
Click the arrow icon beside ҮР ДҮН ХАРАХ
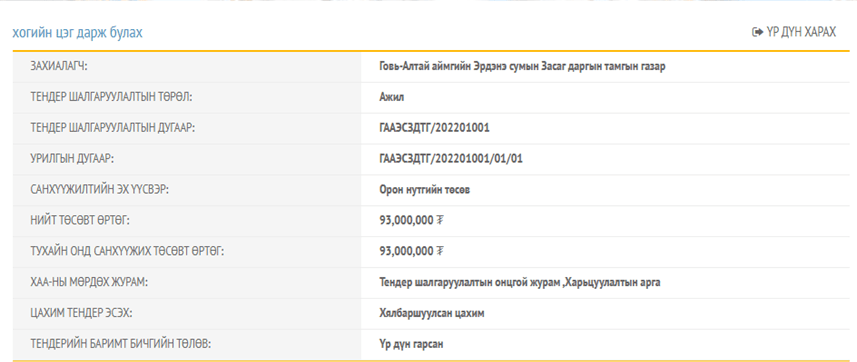coord(757,32)
